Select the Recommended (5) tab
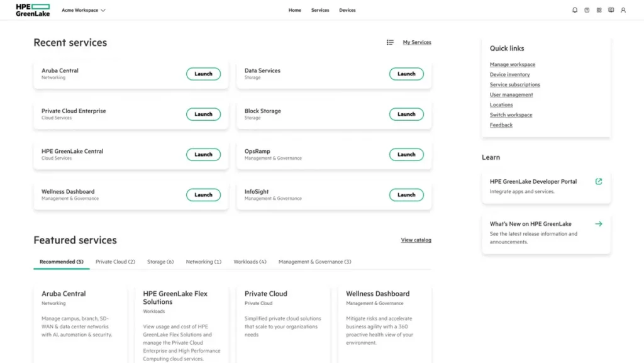Image resolution: width=644 pixels, height=363 pixels. (x=61, y=262)
